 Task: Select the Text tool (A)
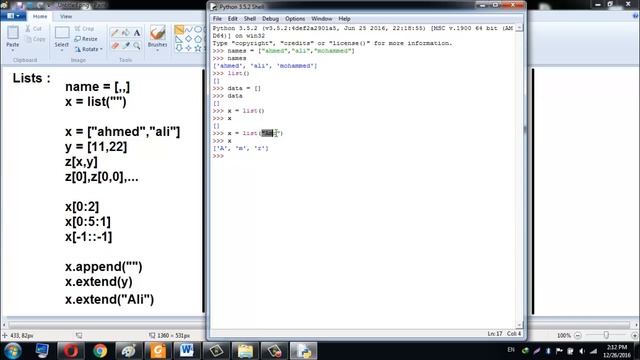(137, 33)
